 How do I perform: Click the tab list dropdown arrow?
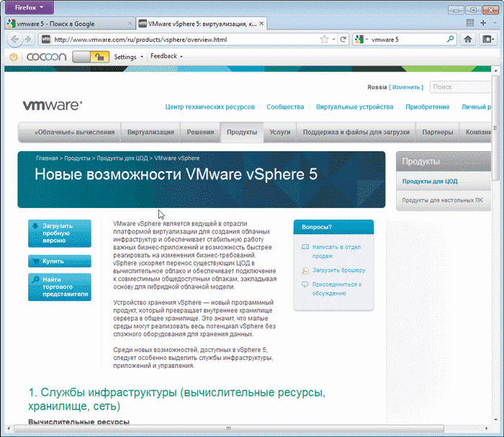click(x=495, y=23)
